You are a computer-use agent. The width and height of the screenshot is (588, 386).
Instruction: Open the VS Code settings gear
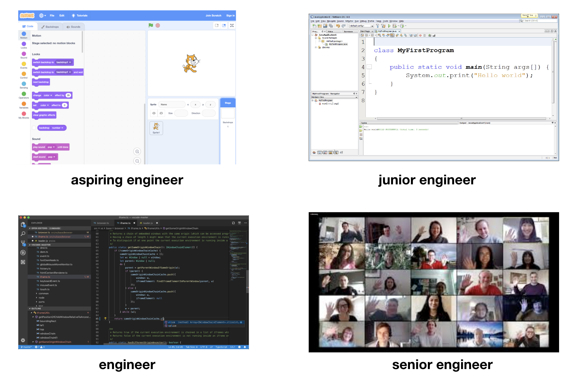pyautogui.click(x=23, y=340)
